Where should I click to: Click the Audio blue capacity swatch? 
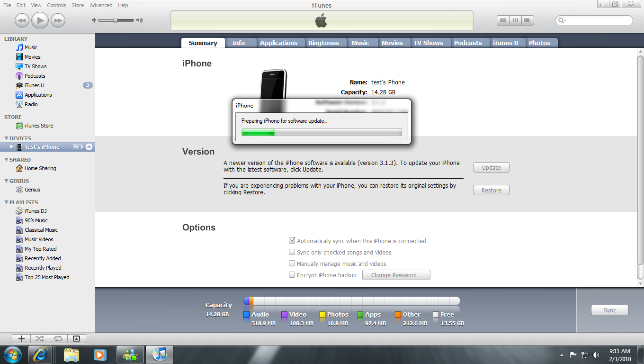(x=246, y=314)
